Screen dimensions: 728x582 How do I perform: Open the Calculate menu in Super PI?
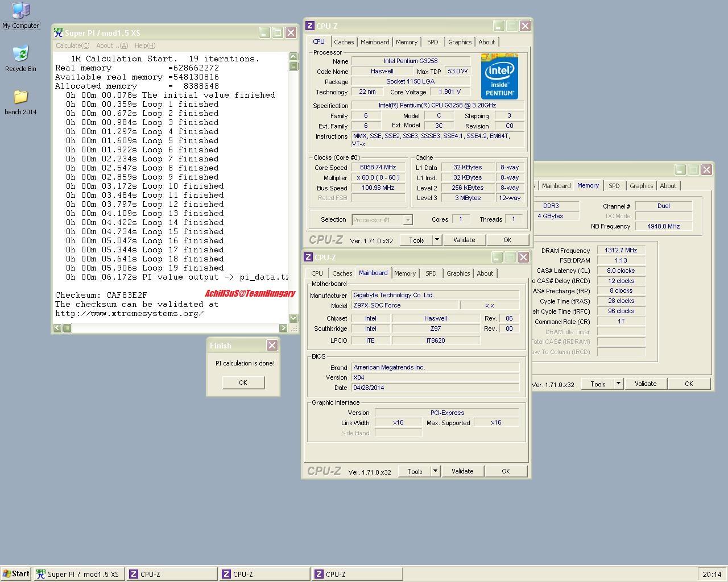tap(72, 45)
